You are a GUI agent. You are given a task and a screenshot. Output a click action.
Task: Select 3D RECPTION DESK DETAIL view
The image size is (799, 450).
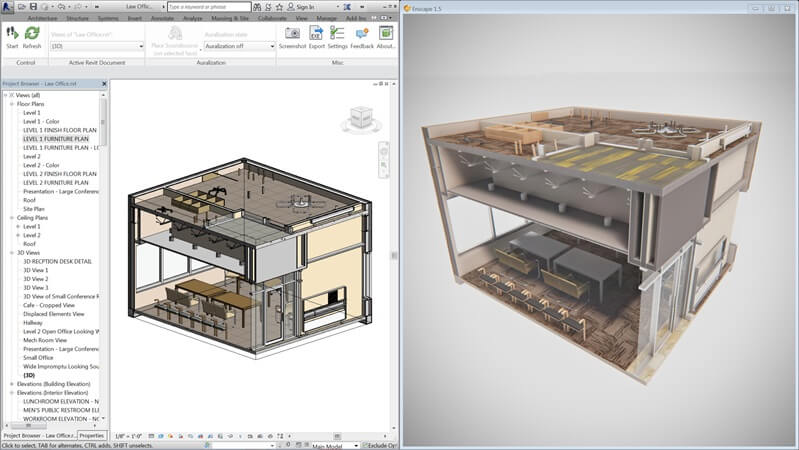pos(58,261)
